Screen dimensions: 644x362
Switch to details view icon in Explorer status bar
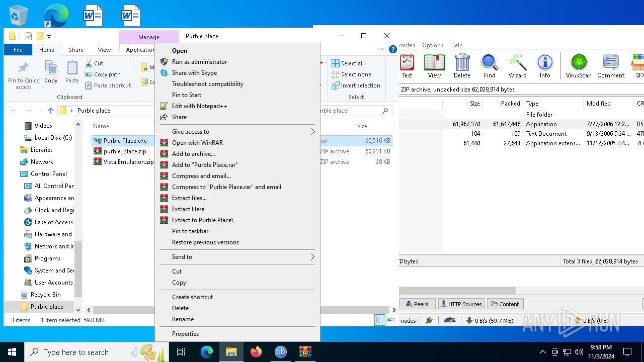(x=380, y=320)
